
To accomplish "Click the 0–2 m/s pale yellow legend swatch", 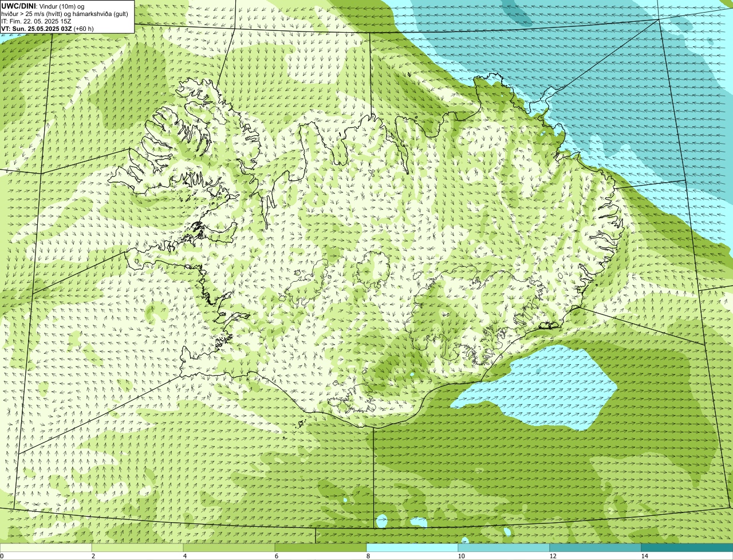I will point(46,547).
